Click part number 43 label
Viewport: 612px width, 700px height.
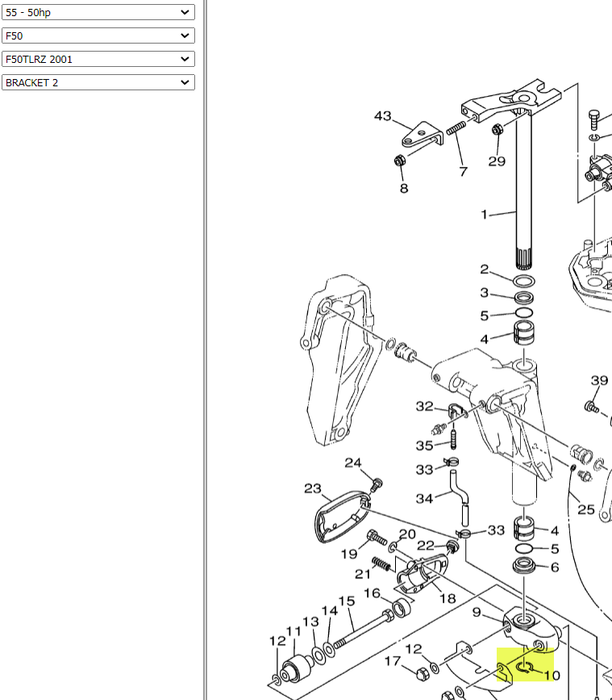tap(382, 116)
